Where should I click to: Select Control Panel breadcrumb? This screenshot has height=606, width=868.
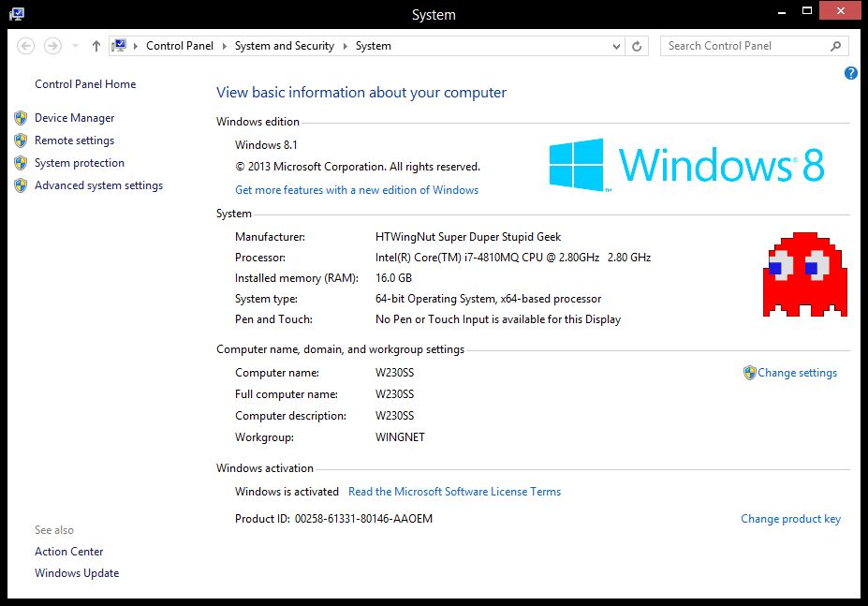point(180,46)
